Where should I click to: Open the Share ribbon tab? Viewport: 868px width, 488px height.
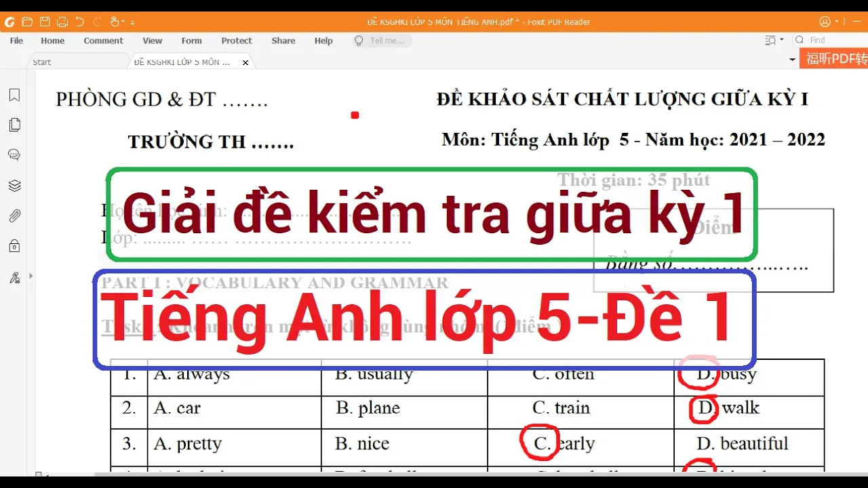click(x=283, y=41)
